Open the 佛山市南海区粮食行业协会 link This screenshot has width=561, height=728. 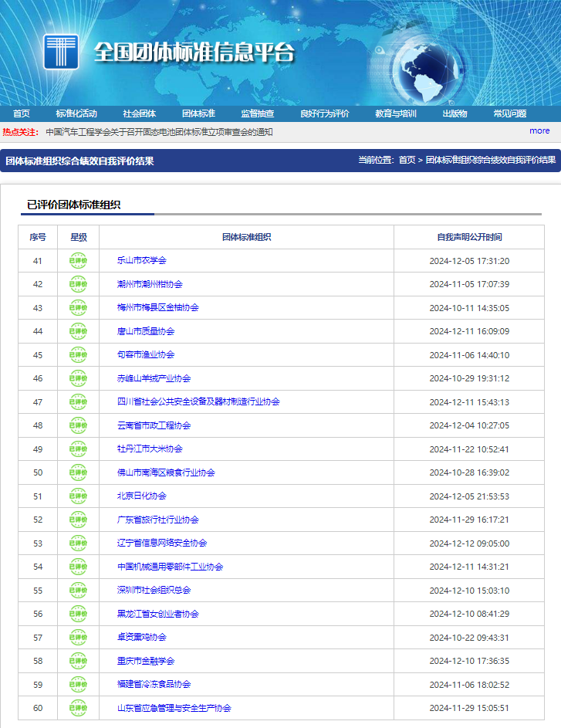click(166, 472)
